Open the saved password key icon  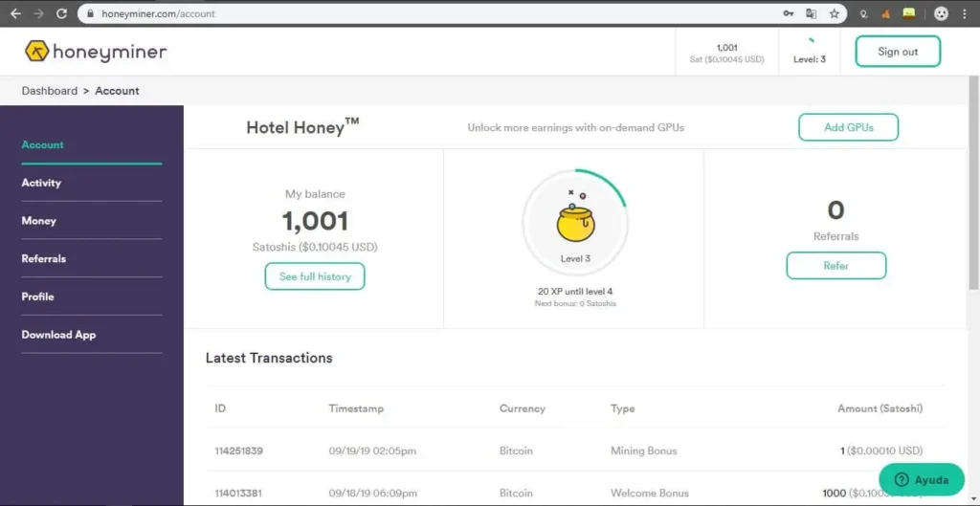[789, 13]
